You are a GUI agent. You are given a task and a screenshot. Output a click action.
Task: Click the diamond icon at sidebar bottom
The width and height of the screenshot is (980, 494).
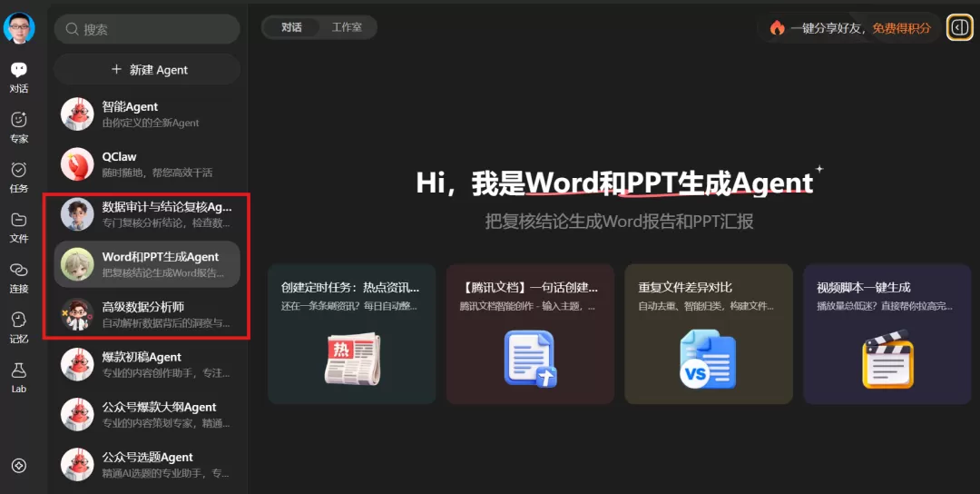click(19, 466)
